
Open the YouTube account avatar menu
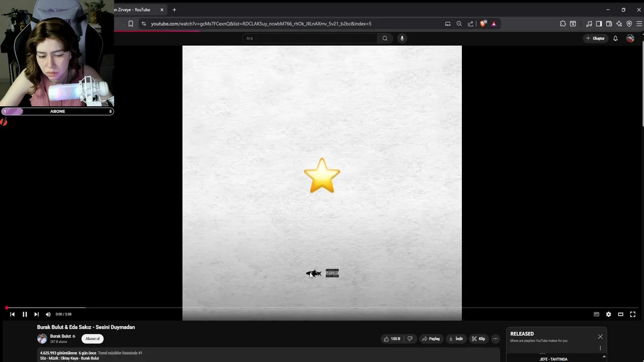[x=630, y=38]
